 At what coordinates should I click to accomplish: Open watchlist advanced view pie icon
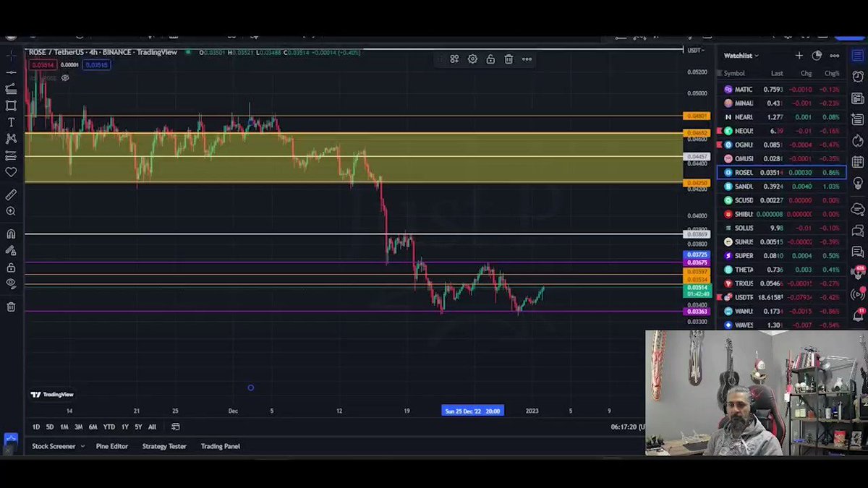(x=817, y=56)
